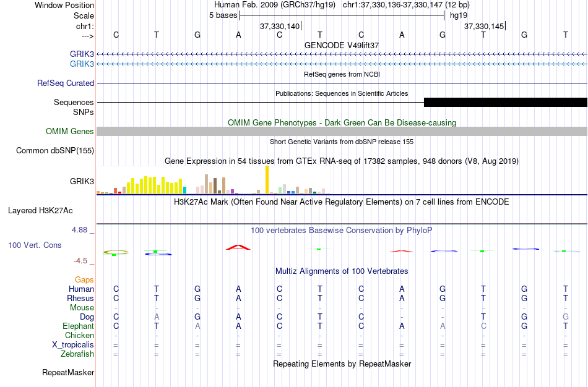Click the Human Feb. 2009 (GRCh37/hg19) header text
The width and height of the screenshot is (588, 387).
[275, 5]
